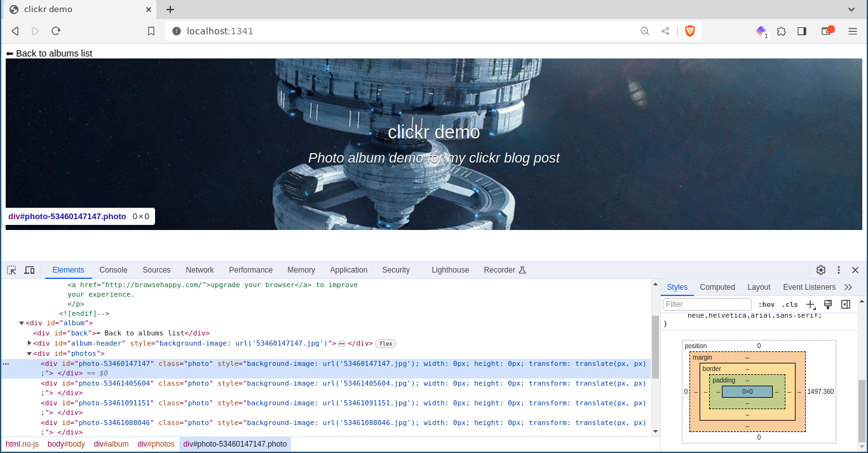The image size is (868, 453).
Task: Open zoom-out indicator in address bar
Action: pyautogui.click(x=645, y=31)
